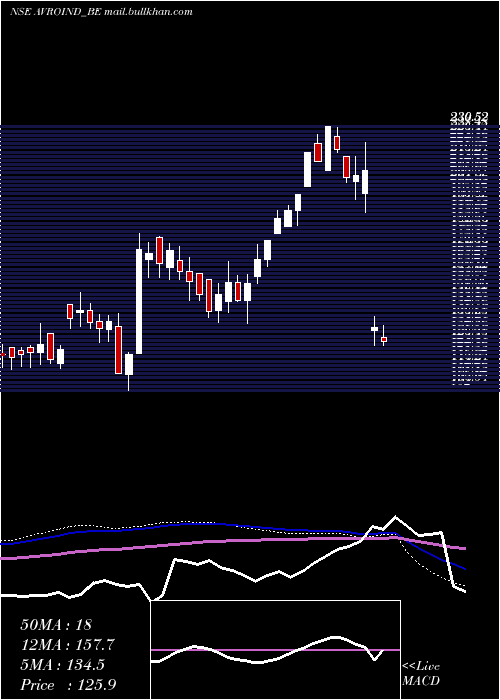Click the <<Live MACD label

[421, 674]
